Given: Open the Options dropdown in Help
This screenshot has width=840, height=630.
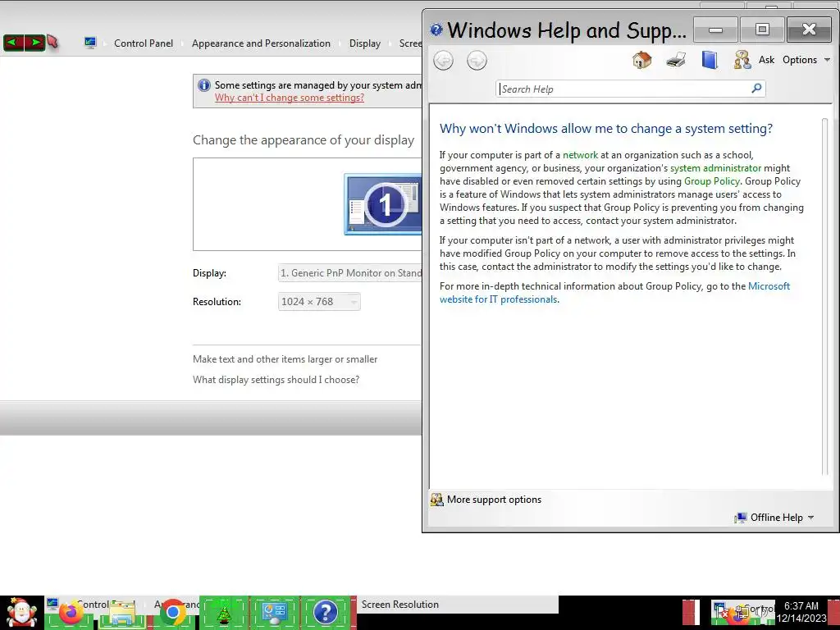Looking at the screenshot, I should pyautogui.click(x=806, y=59).
